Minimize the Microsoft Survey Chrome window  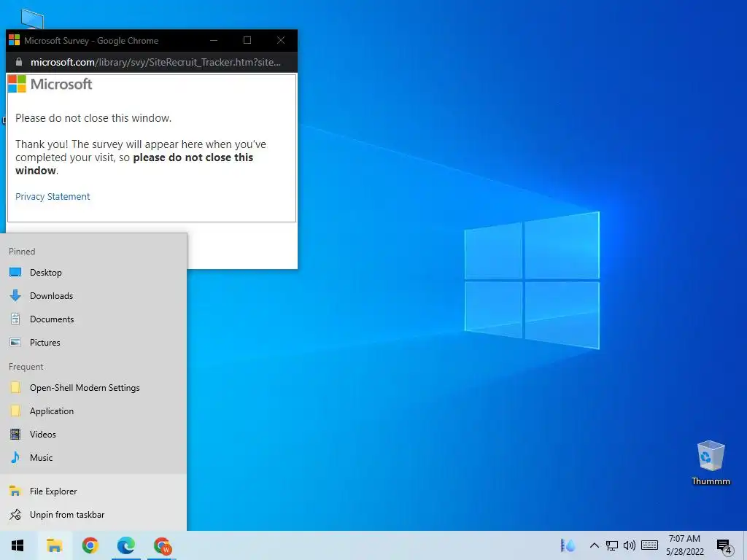tap(214, 41)
